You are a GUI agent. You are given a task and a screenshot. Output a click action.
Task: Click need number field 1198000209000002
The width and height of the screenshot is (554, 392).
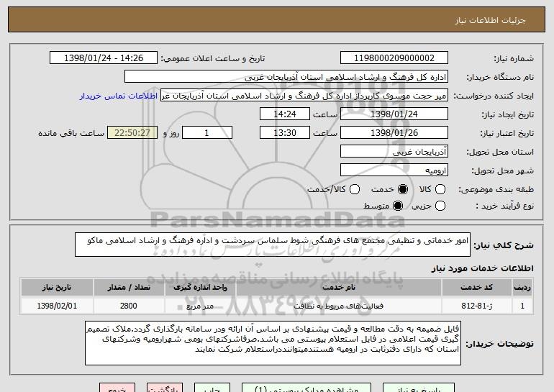coord(394,58)
